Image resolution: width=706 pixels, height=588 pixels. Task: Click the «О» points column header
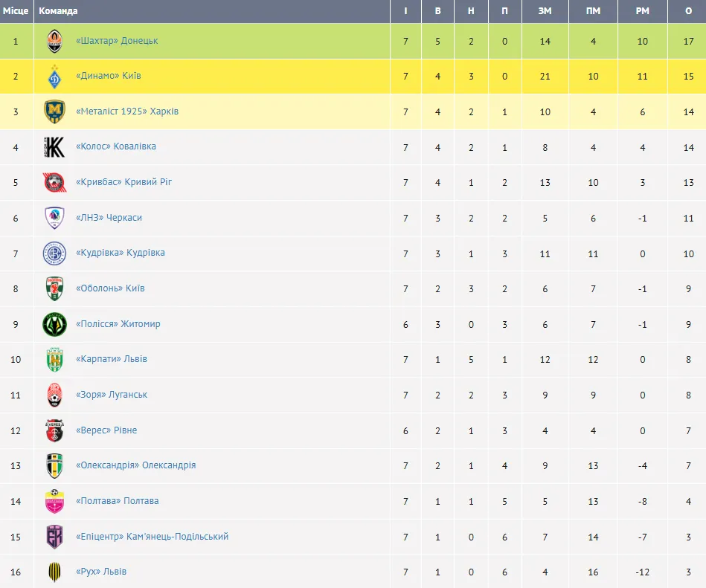point(688,11)
